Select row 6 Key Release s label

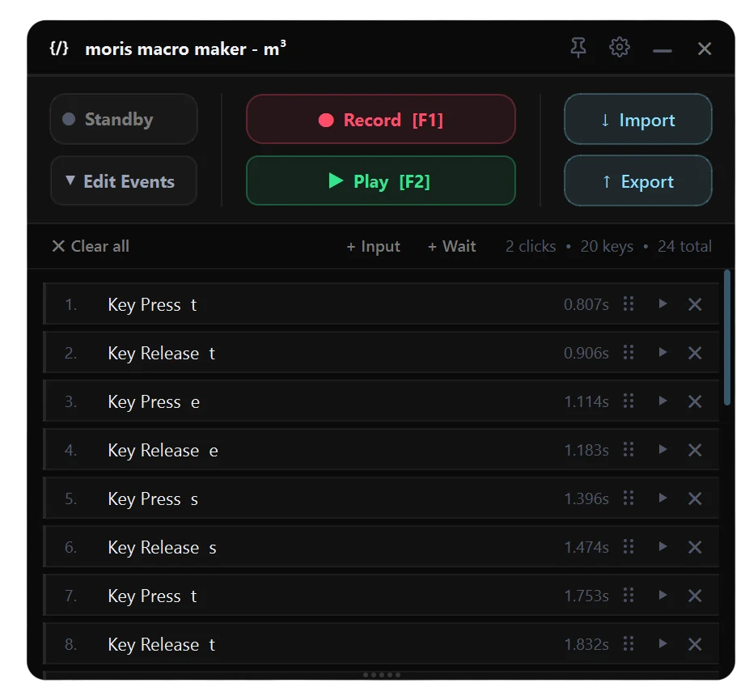tap(163, 547)
